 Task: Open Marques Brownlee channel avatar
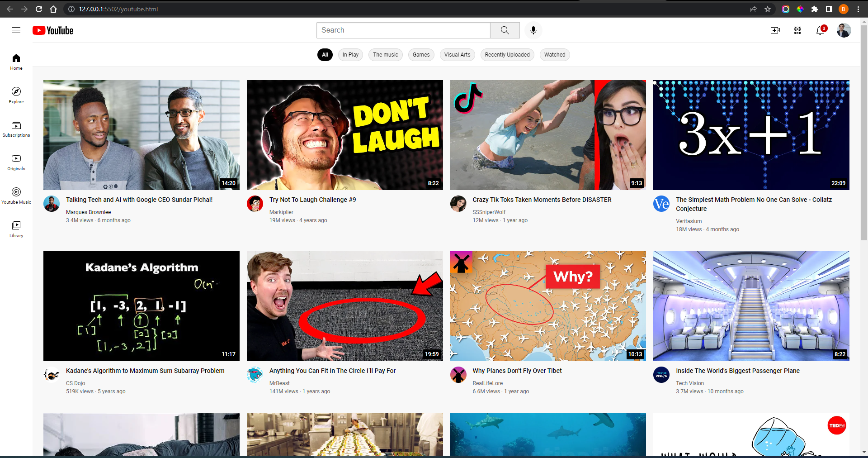point(52,204)
